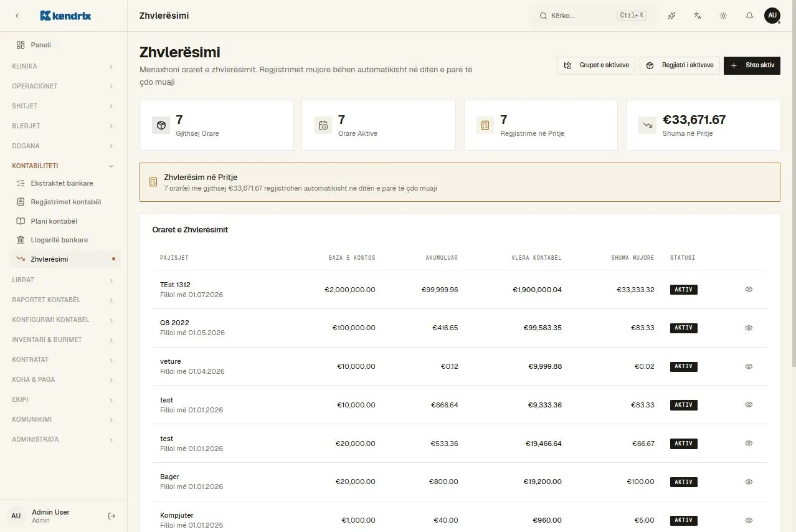
Task: Click AKTIV status badge for Q8 2022
Action: click(683, 328)
